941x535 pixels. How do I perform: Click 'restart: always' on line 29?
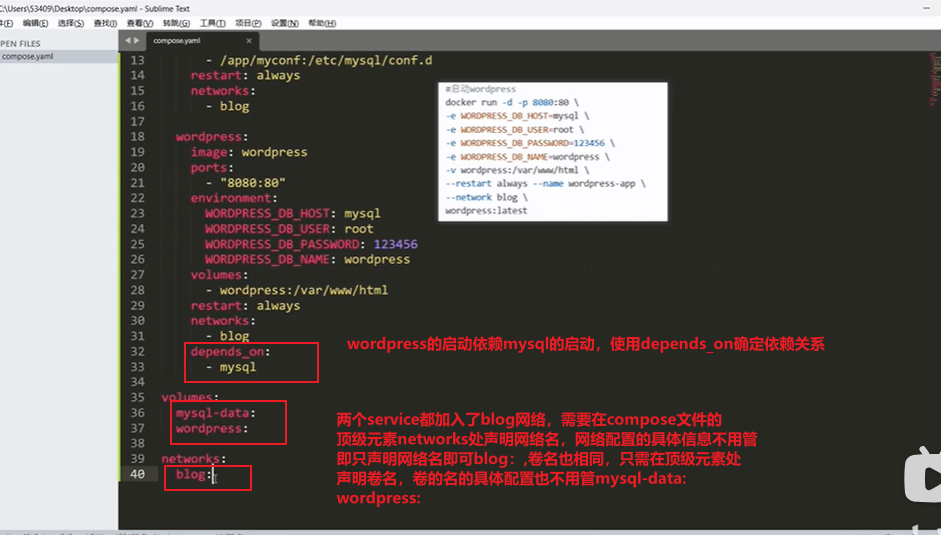pyautogui.click(x=245, y=306)
